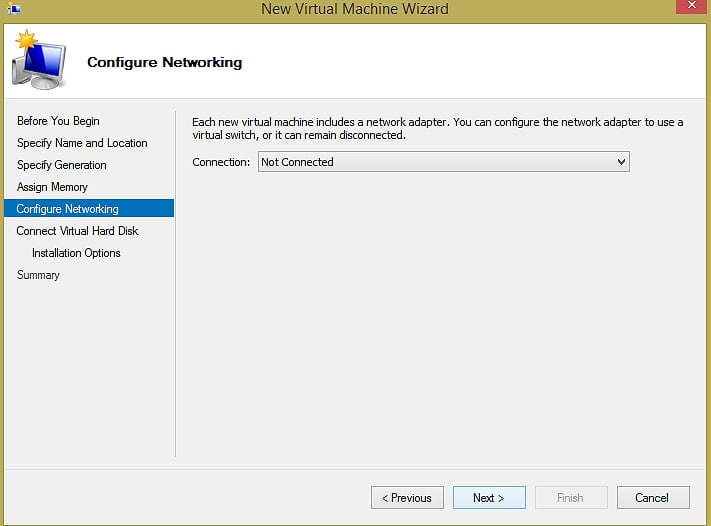Close the New Virtual Machine Wizard window
Image resolution: width=711 pixels, height=526 pixels.
tap(692, 8)
